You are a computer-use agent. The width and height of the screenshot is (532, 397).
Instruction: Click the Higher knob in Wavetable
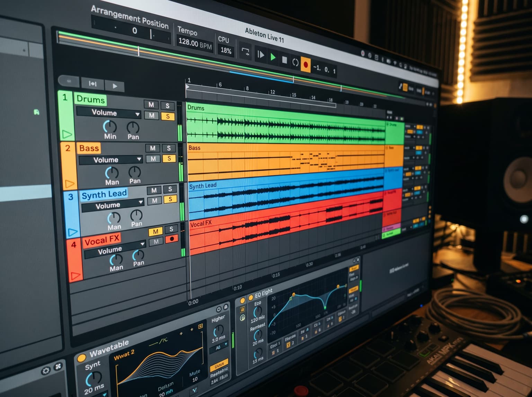(219, 331)
